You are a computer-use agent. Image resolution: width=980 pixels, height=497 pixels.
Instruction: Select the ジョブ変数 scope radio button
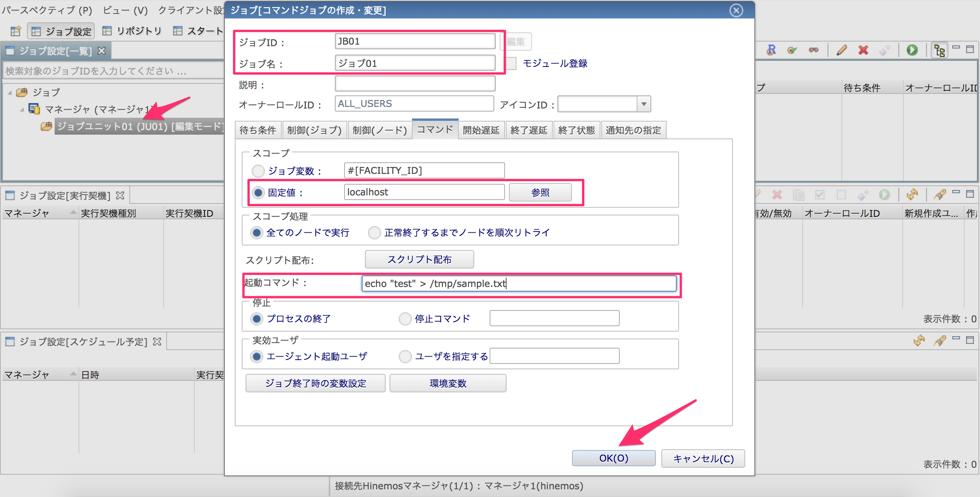(x=258, y=171)
